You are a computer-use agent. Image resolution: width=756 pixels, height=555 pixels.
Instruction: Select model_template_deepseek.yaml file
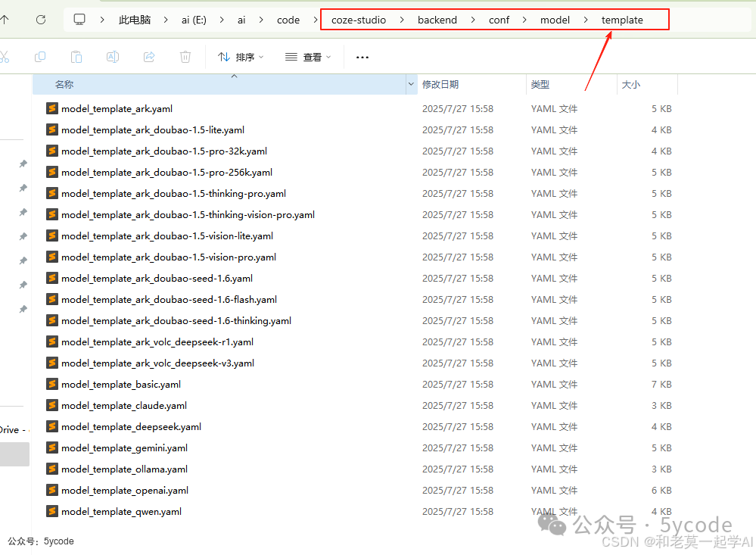[131, 427]
